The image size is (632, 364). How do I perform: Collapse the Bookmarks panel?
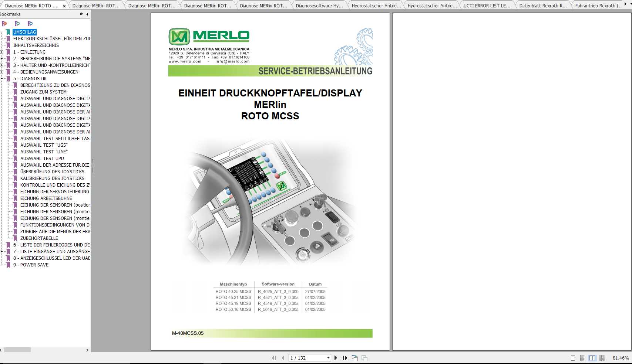pyautogui.click(x=87, y=14)
